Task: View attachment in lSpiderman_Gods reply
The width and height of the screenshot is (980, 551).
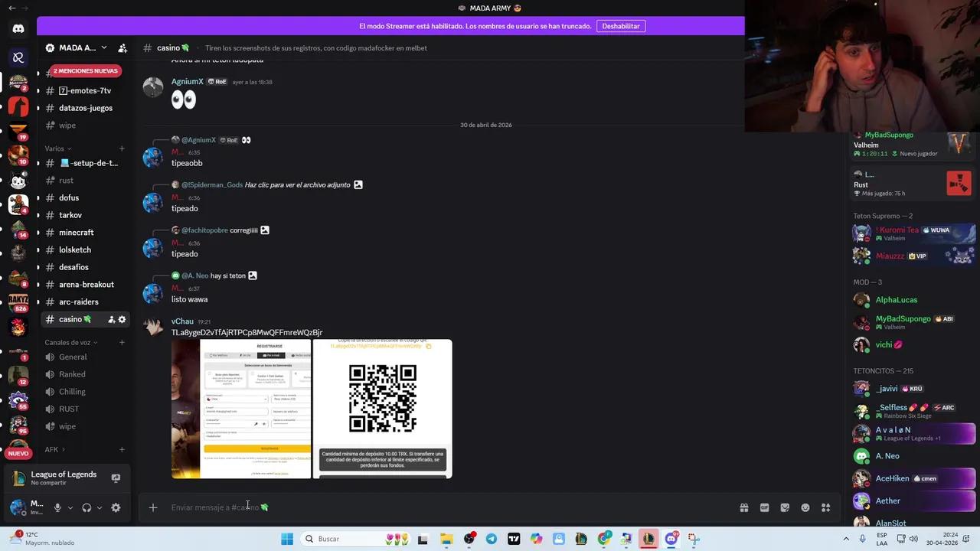Action: 358,184
